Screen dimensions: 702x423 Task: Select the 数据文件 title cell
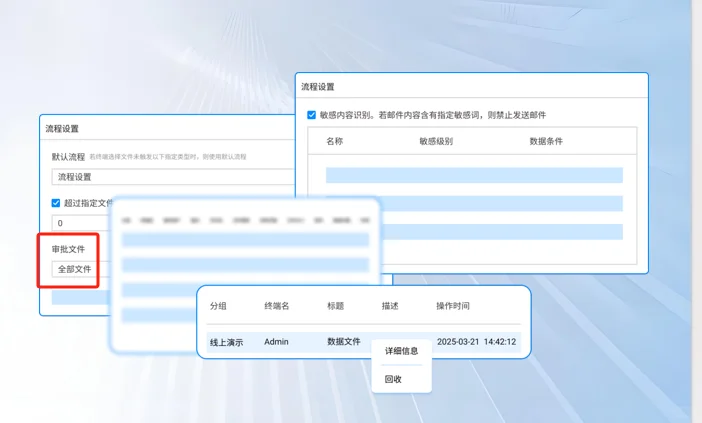tap(344, 342)
